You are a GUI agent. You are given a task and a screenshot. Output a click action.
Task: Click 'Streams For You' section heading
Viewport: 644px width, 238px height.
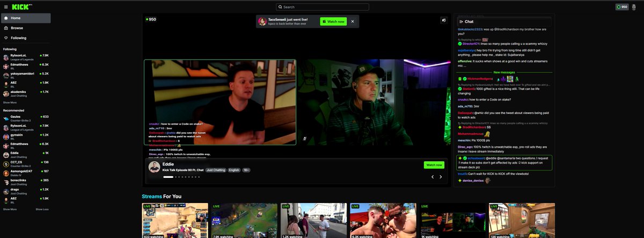(162, 196)
